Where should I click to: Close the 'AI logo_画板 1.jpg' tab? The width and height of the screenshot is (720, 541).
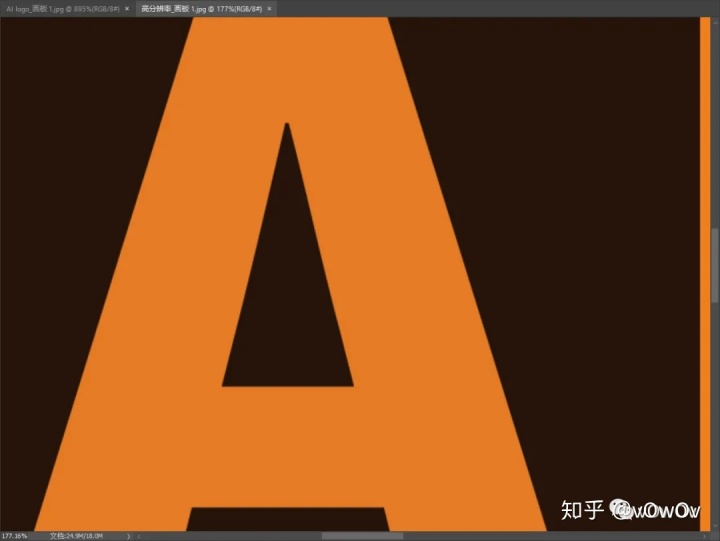127,9
